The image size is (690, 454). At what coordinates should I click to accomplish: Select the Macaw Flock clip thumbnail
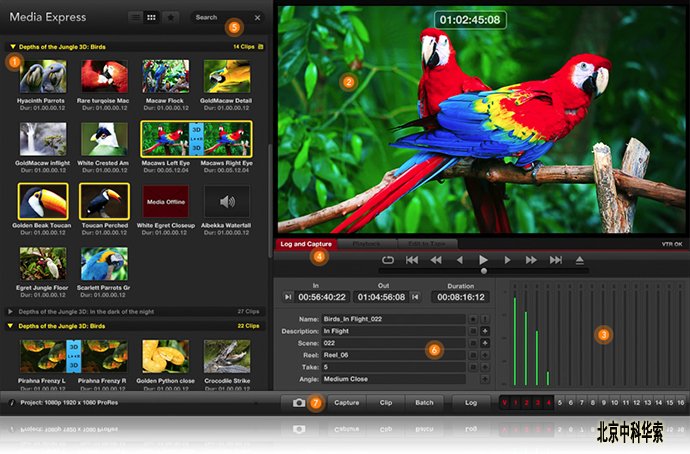pos(166,77)
